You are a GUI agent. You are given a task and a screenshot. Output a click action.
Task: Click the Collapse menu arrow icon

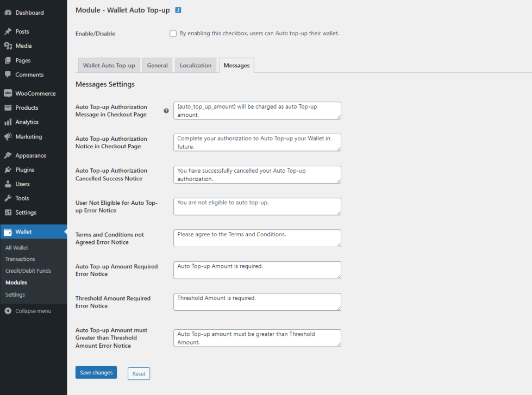pyautogui.click(x=8, y=311)
